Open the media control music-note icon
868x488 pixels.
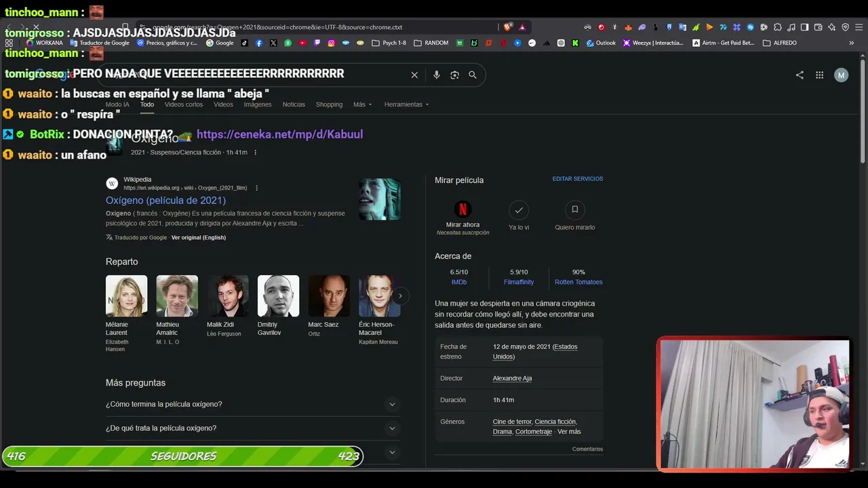coord(791,27)
